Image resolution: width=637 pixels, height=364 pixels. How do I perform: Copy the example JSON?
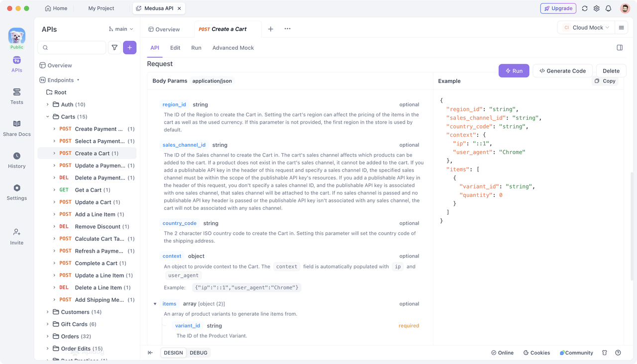pyautogui.click(x=605, y=81)
